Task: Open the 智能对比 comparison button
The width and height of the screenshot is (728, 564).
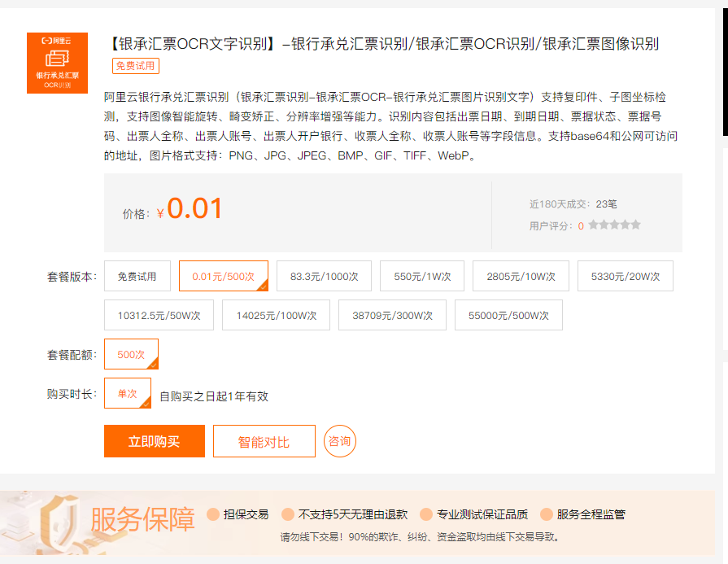Action: [264, 441]
